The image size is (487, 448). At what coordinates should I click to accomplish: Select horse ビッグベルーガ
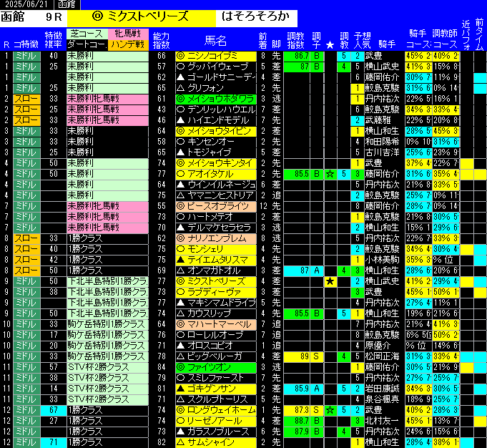[x=216, y=356]
